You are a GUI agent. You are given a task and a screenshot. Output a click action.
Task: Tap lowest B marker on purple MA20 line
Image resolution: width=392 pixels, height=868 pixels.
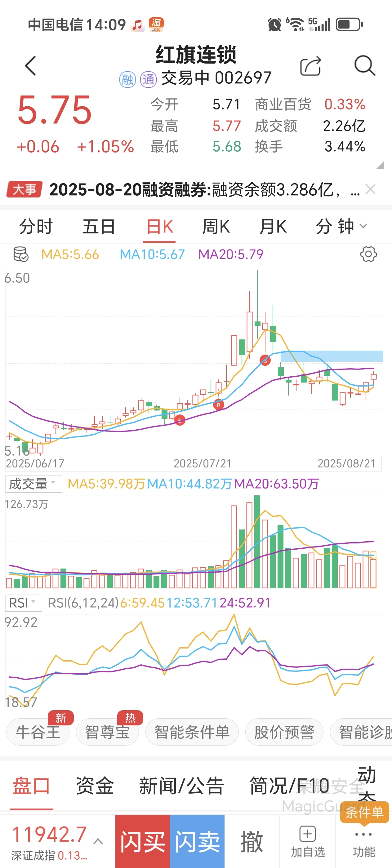(x=180, y=420)
